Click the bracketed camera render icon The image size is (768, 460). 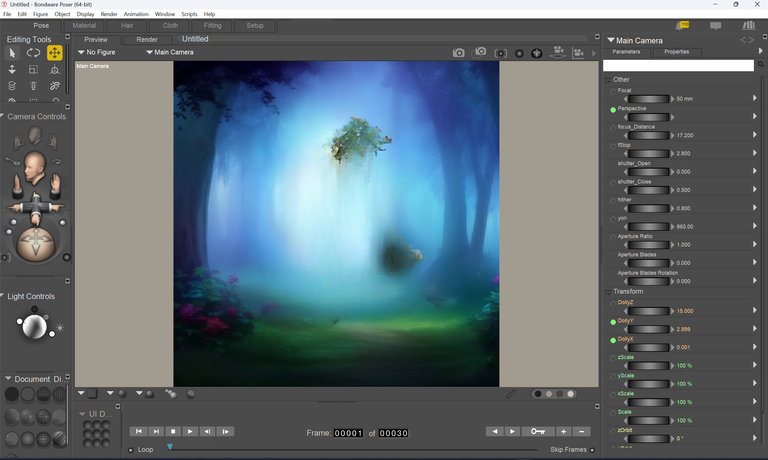click(x=501, y=53)
